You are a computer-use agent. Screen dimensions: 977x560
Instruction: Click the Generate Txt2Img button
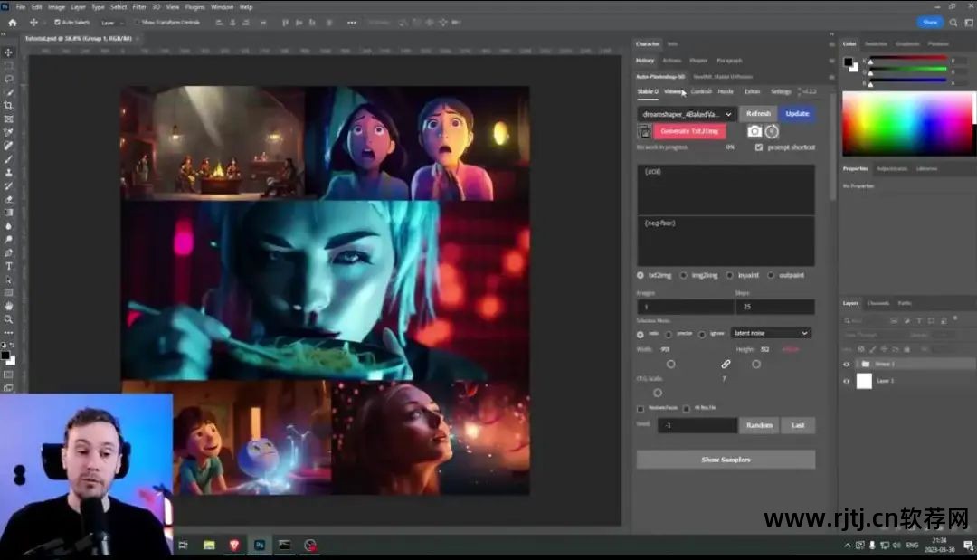688,131
